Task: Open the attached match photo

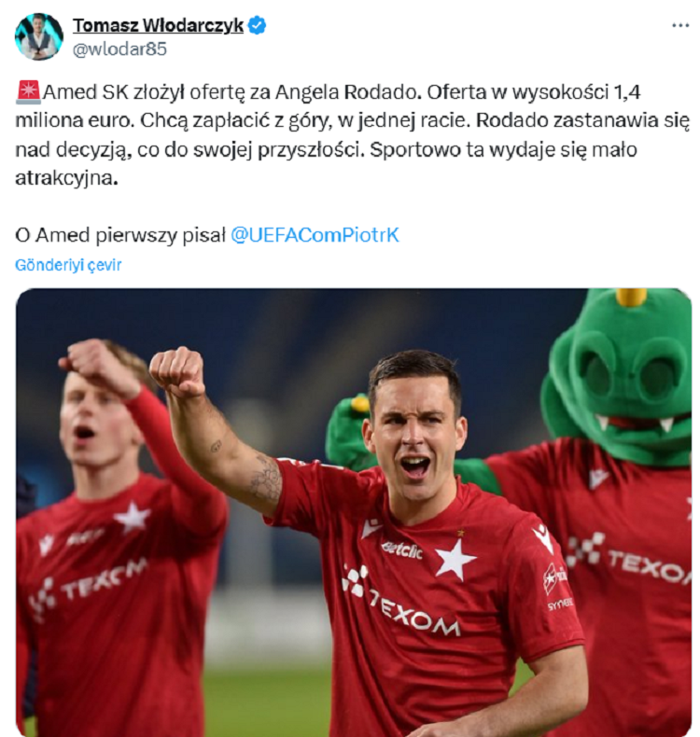Action: (354, 512)
